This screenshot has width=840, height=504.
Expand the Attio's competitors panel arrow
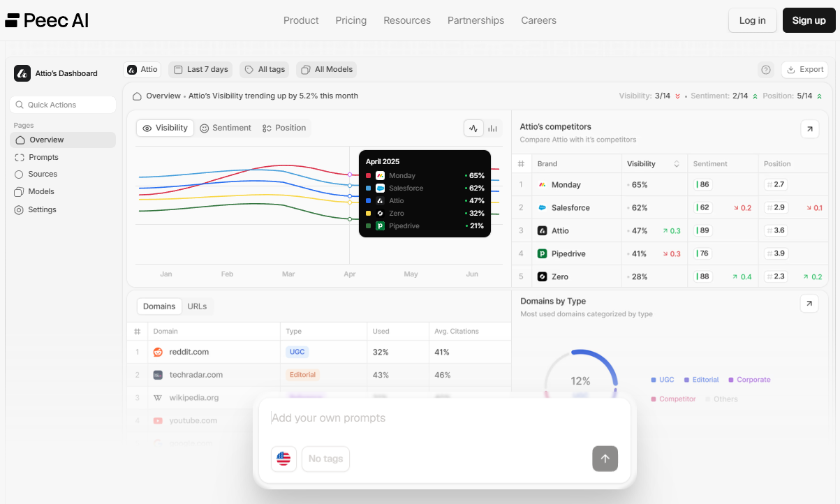point(809,129)
